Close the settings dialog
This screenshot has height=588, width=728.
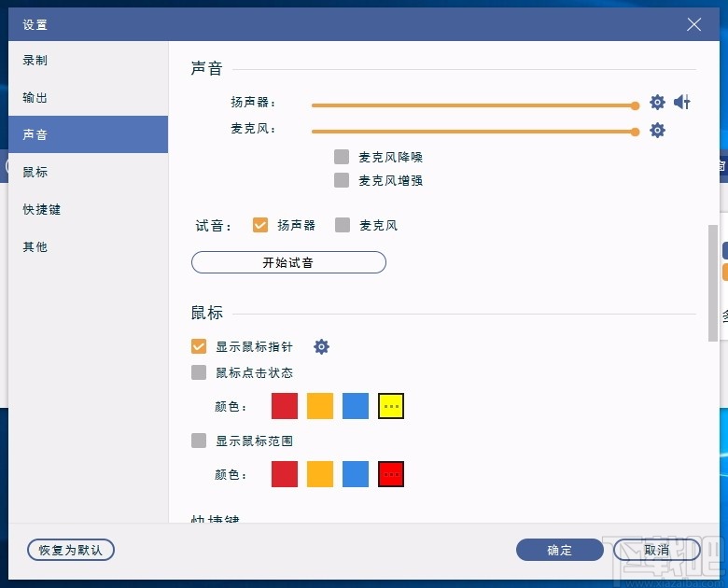(693, 24)
